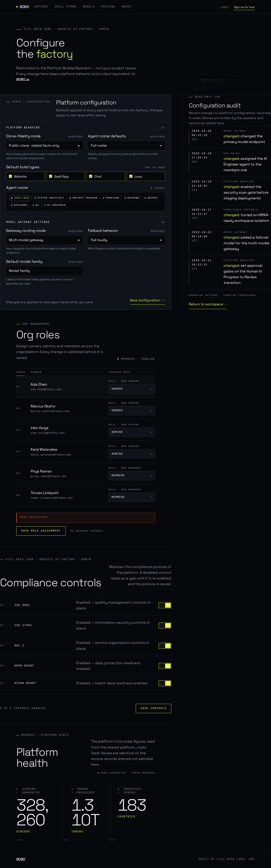This screenshot has width=271, height=868.
Task: Uncheck the SaaS App build type
Action: (65, 176)
